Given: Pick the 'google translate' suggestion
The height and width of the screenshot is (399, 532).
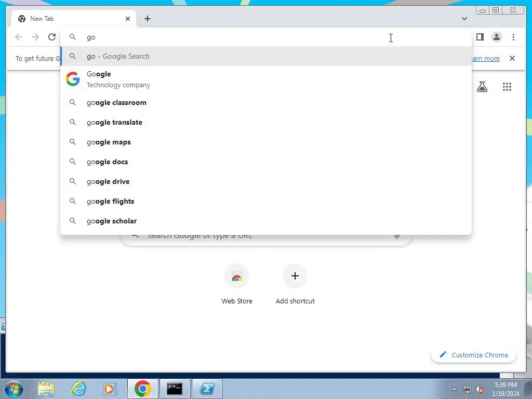Looking at the screenshot, I should coord(266,122).
